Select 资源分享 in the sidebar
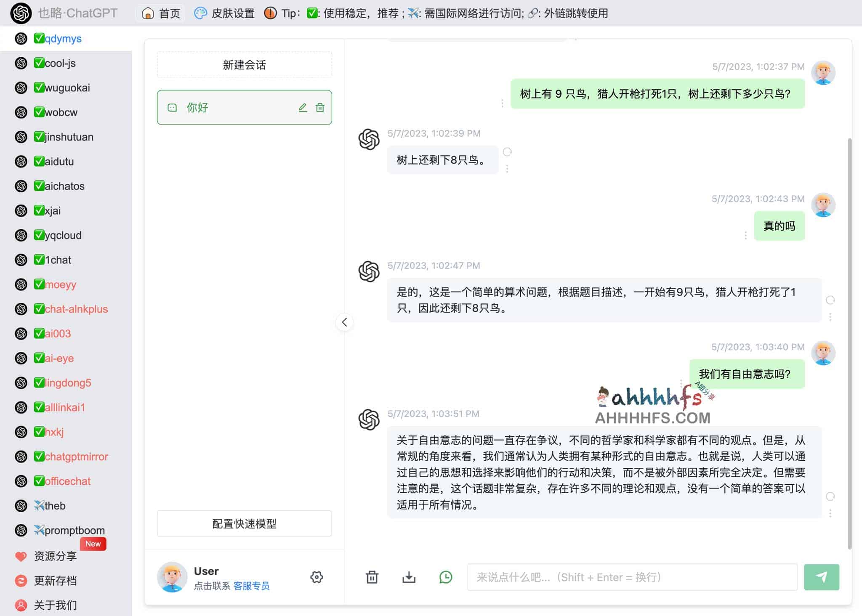Screen dimensions: 862x616 (55, 556)
